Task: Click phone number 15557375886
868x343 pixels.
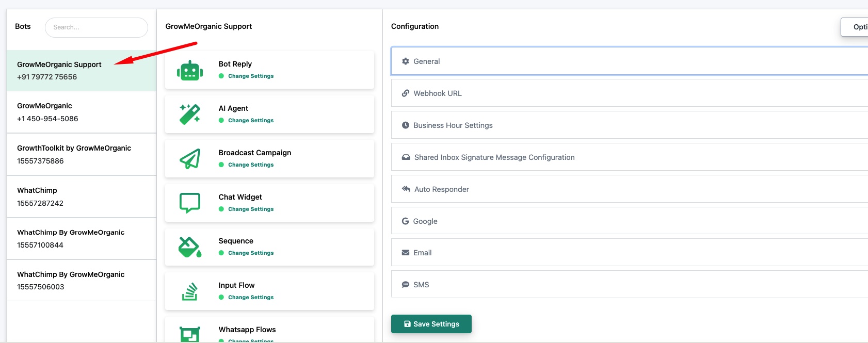Action: tap(40, 161)
